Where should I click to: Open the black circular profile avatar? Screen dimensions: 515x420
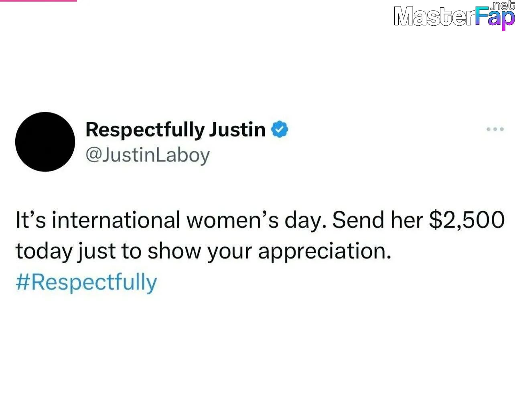tap(45, 142)
